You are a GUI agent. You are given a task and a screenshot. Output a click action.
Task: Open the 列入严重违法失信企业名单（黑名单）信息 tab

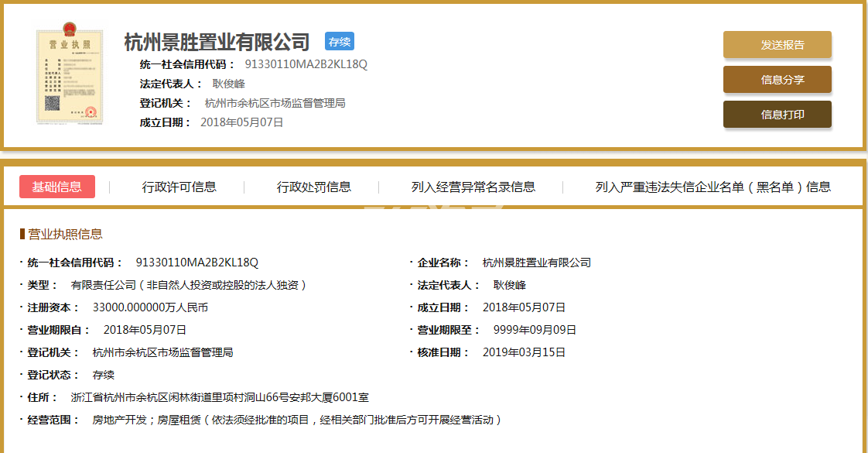tap(713, 187)
